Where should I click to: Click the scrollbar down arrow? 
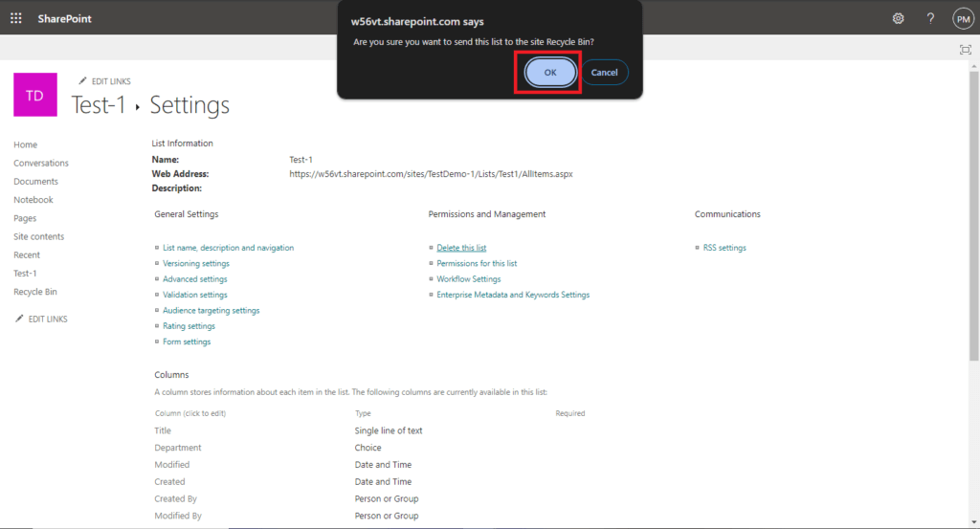click(x=973, y=522)
